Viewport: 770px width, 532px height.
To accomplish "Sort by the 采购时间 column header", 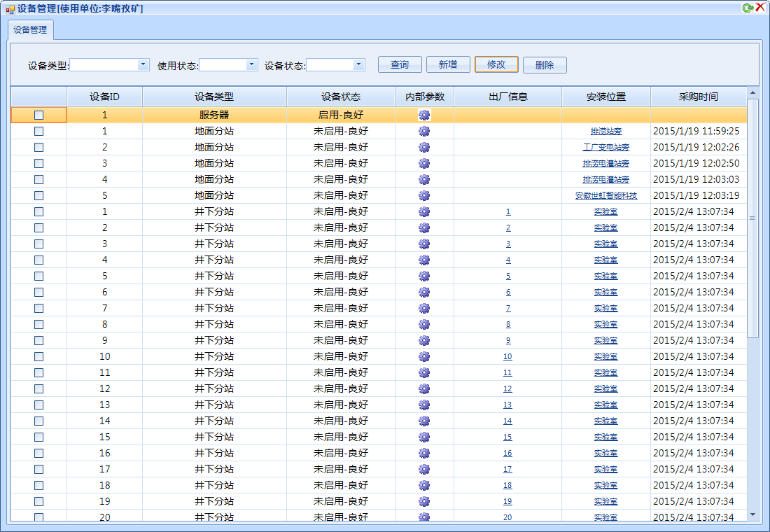I will (698, 97).
